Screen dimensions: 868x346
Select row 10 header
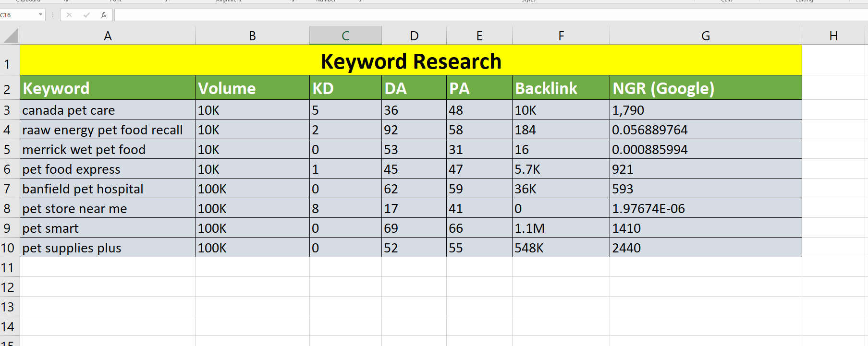click(x=10, y=248)
